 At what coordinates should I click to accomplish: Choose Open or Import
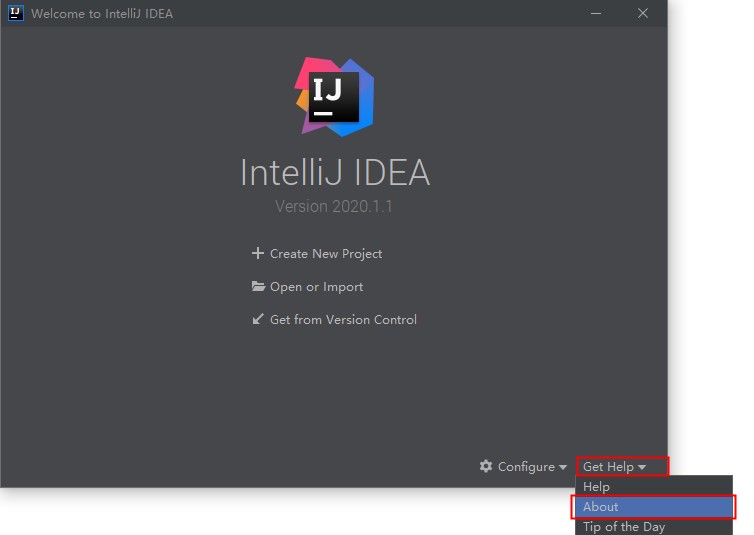coord(316,287)
